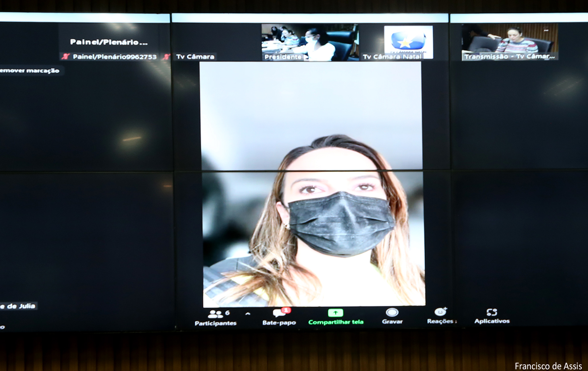Click the Participantes text label

(215, 323)
